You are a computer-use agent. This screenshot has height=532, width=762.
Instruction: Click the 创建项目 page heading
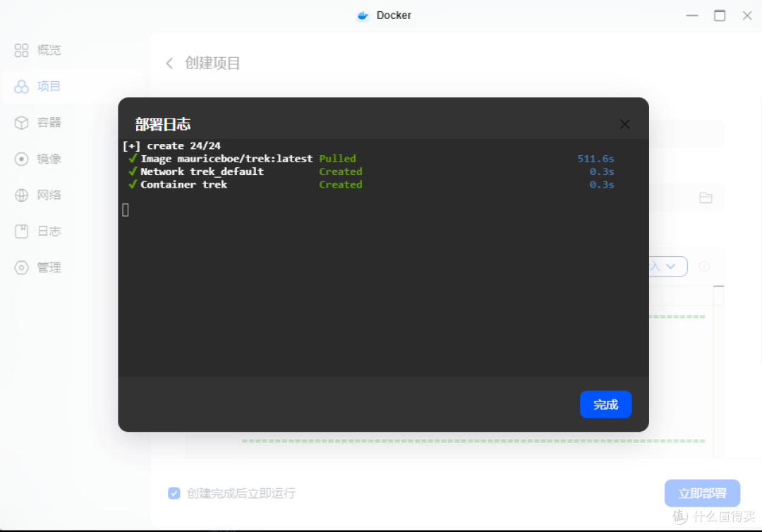[212, 64]
